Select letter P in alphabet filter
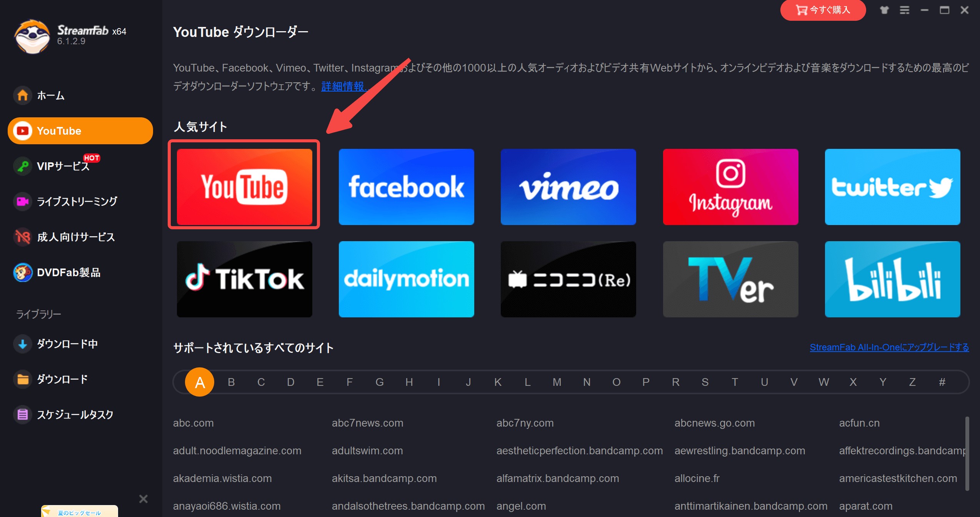 click(646, 382)
